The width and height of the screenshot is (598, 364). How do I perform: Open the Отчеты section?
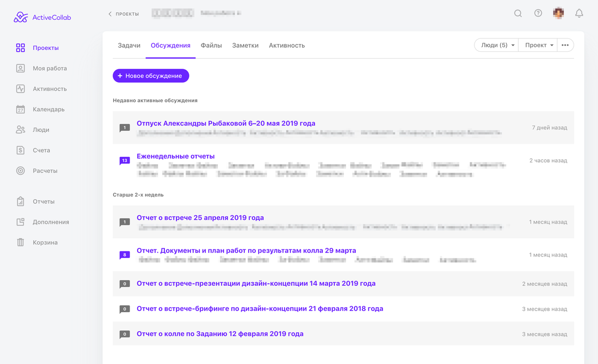[x=35, y=202]
